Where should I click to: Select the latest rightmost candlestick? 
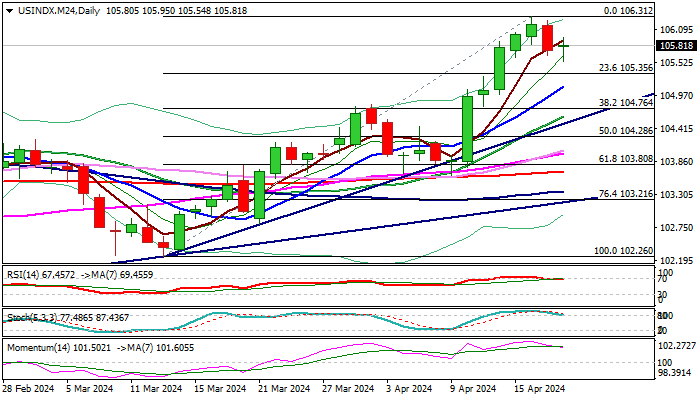[x=564, y=46]
